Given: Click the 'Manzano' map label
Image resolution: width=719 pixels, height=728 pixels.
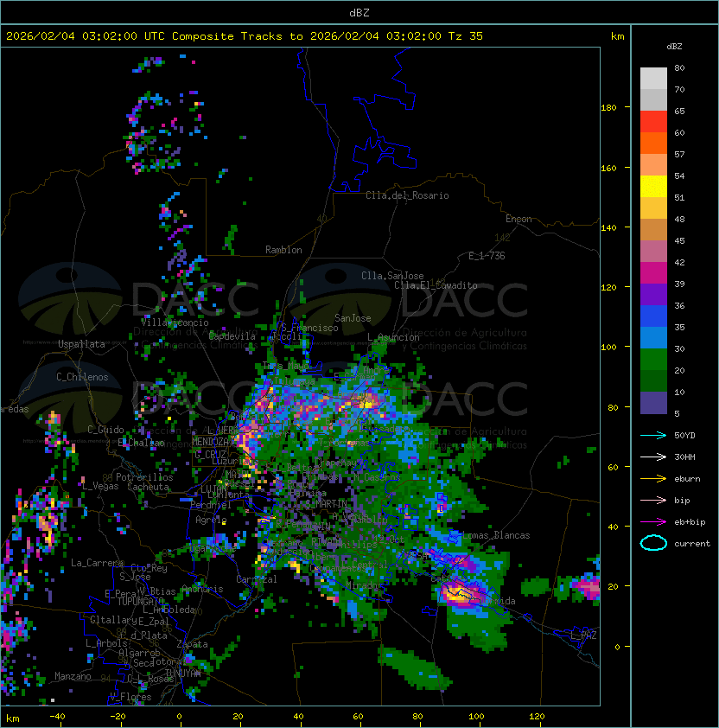Looking at the screenshot, I should coord(73,676).
